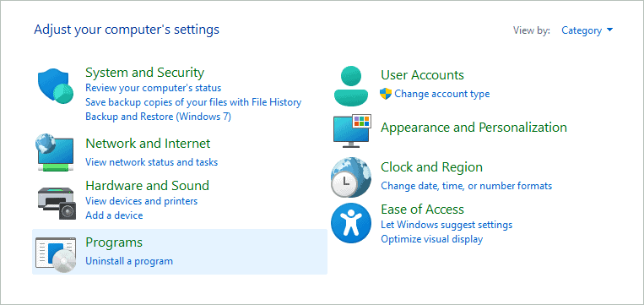
Task: Open the Hardware and Sound heading
Action: point(147,185)
